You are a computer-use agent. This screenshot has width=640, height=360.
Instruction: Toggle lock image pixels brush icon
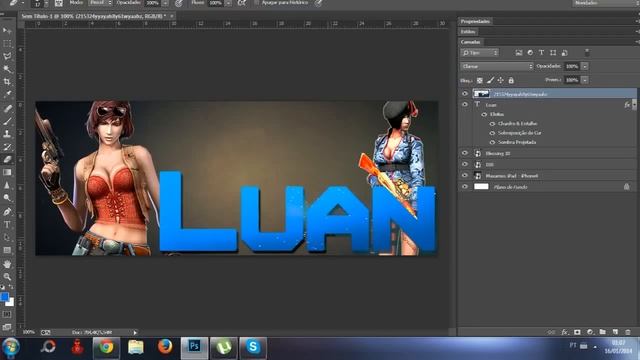[490, 80]
